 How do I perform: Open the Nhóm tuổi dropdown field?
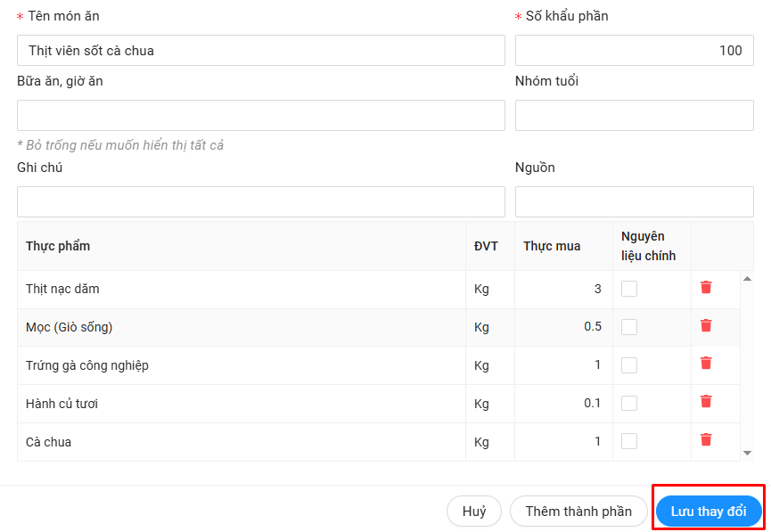click(x=634, y=116)
